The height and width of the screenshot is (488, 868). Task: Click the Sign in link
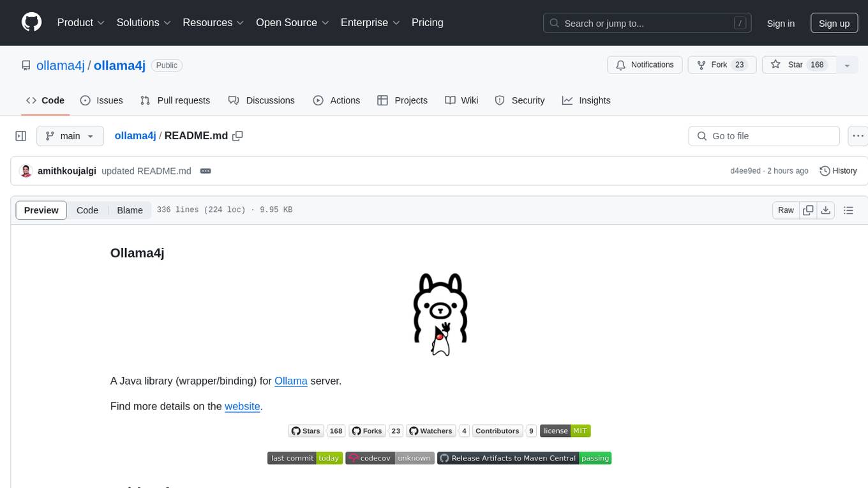tap(781, 23)
